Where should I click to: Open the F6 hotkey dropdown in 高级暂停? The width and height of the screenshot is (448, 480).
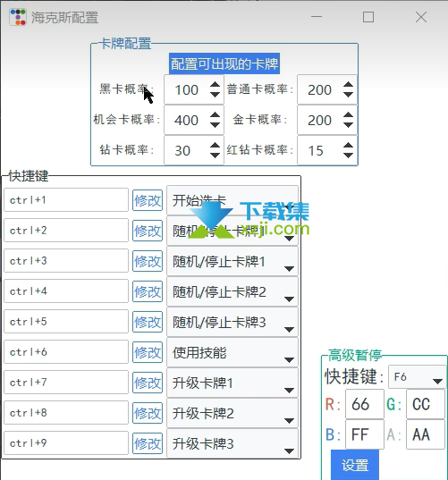[417, 377]
